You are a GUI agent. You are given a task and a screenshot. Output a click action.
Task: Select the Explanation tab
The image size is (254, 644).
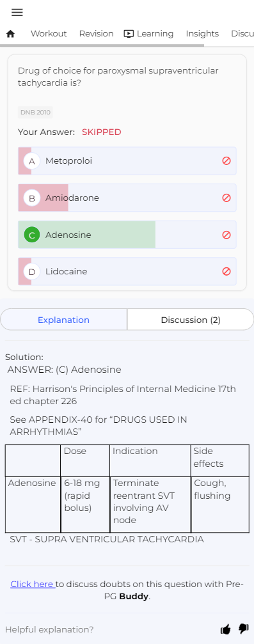[64, 320]
